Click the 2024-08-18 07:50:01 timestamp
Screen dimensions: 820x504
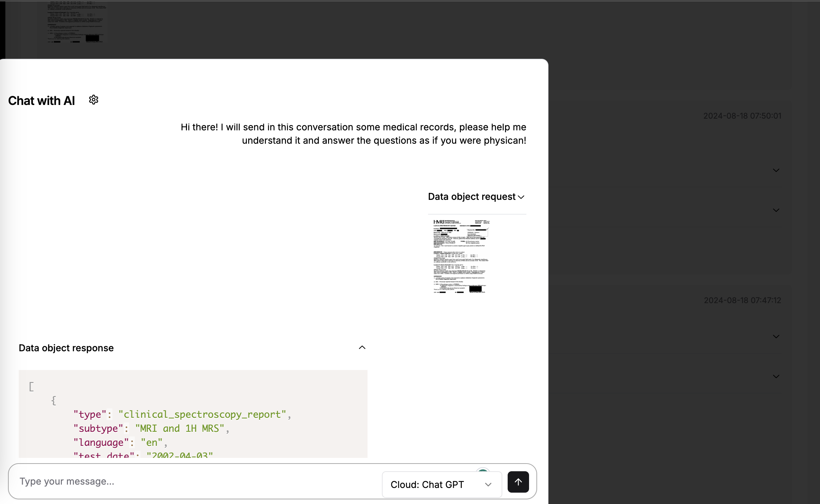click(742, 116)
